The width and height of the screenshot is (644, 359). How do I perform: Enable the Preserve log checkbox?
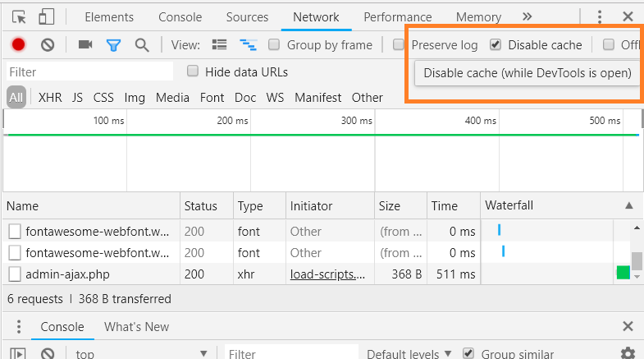pos(400,45)
